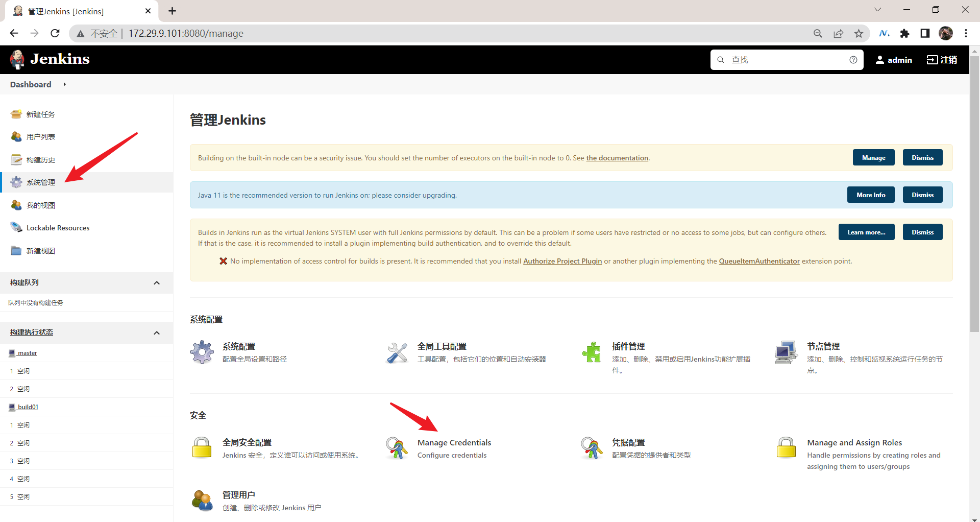Click the 系统管理 gear icon in sidebar
Viewport: 980px width, 522px height.
pyautogui.click(x=16, y=182)
